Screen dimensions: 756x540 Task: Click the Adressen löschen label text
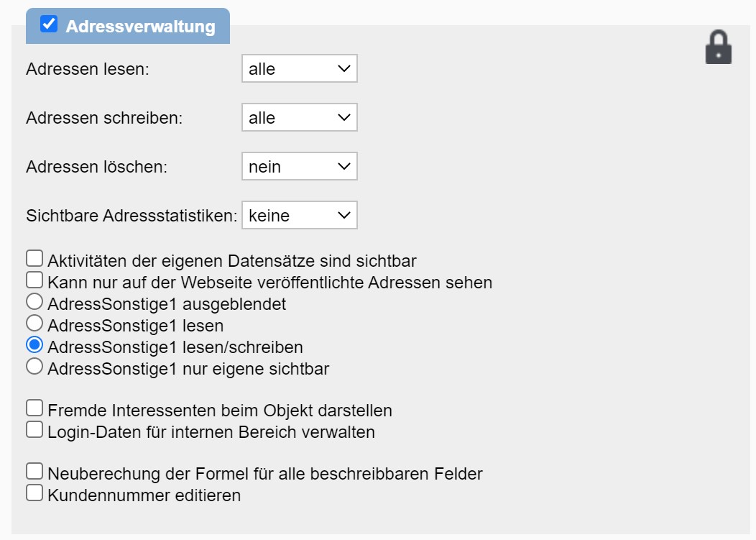(96, 167)
